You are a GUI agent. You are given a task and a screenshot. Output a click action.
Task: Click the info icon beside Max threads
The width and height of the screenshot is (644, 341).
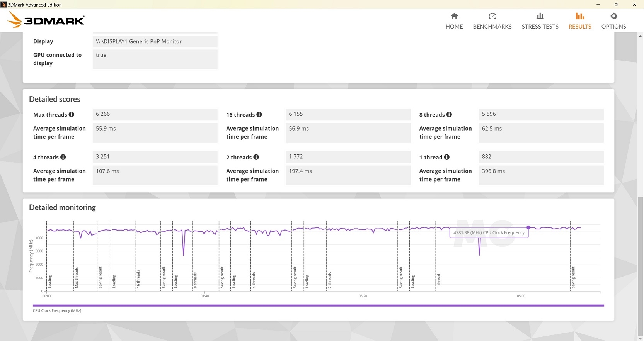point(72,115)
